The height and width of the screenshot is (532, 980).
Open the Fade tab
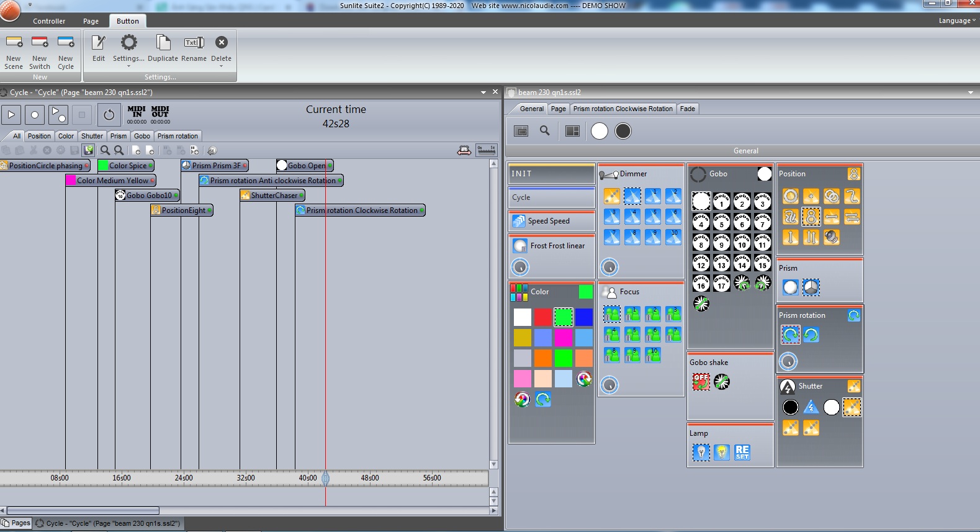(688, 109)
